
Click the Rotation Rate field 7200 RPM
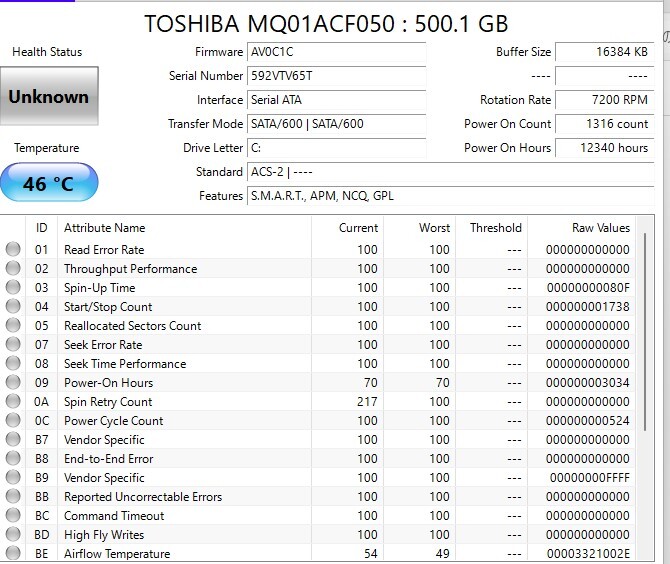[605, 100]
